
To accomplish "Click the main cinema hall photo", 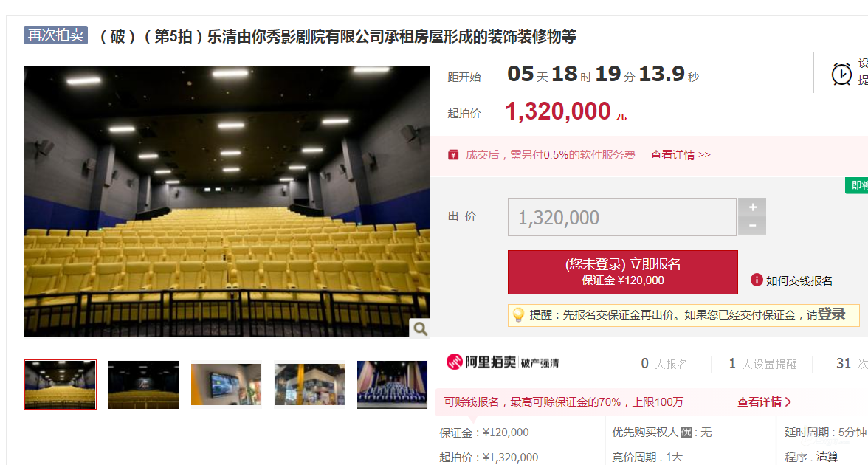I will pos(227,201).
